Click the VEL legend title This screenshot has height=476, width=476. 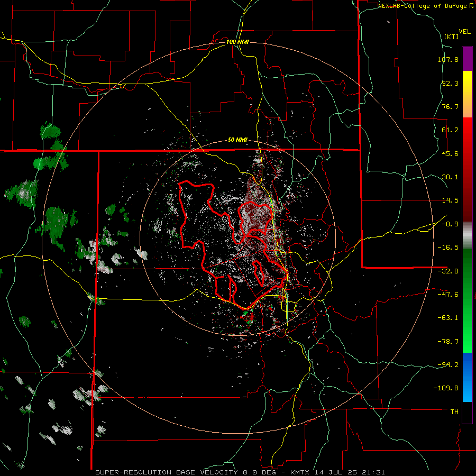click(x=464, y=32)
